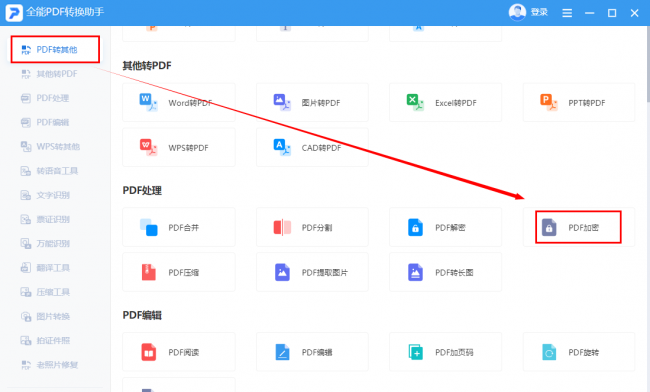This screenshot has height=392, width=650.
Task: Select the PDF提取图片 extract images icon
Action: [282, 272]
